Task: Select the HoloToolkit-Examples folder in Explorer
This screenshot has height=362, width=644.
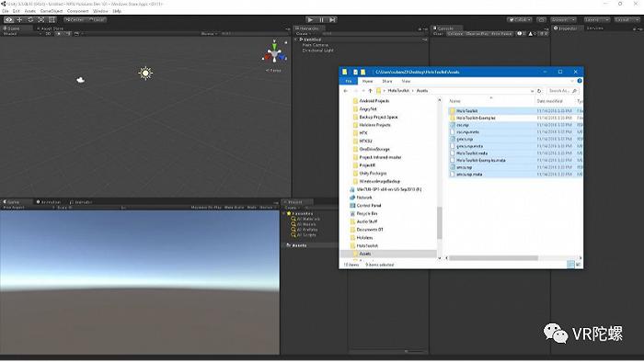Action: pyautogui.click(x=476, y=119)
